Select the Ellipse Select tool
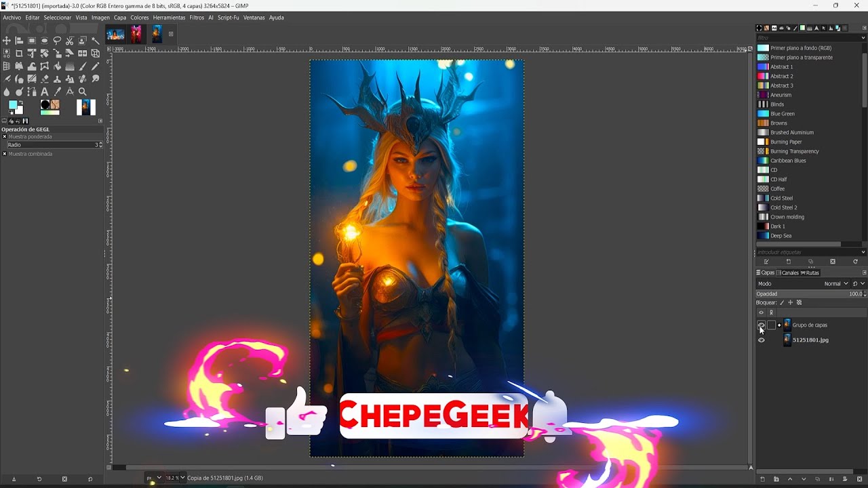Image resolution: width=868 pixels, height=488 pixels. pos(44,41)
